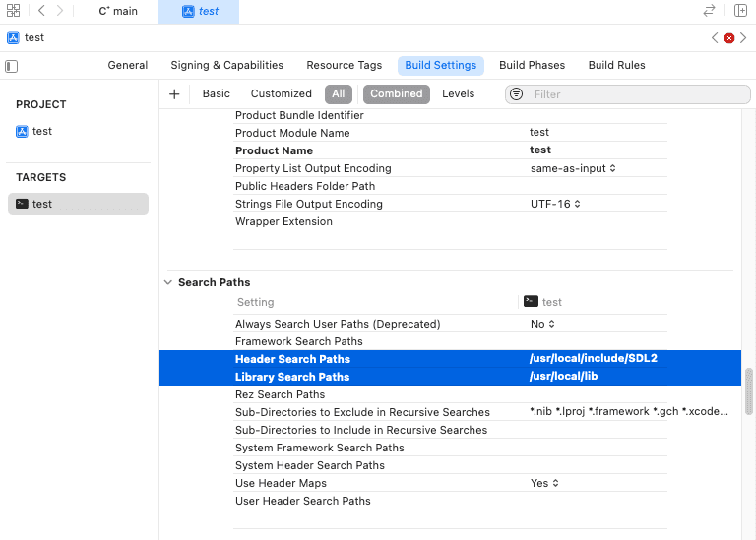Viewport: 756px width, 540px height.
Task: Collapse the Search Paths section
Action: pyautogui.click(x=167, y=282)
